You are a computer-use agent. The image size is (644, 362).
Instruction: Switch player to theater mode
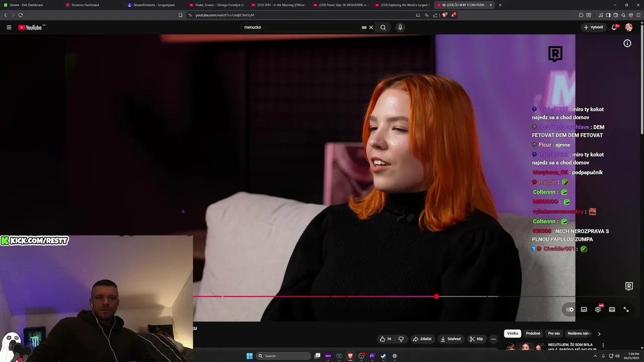(612, 309)
